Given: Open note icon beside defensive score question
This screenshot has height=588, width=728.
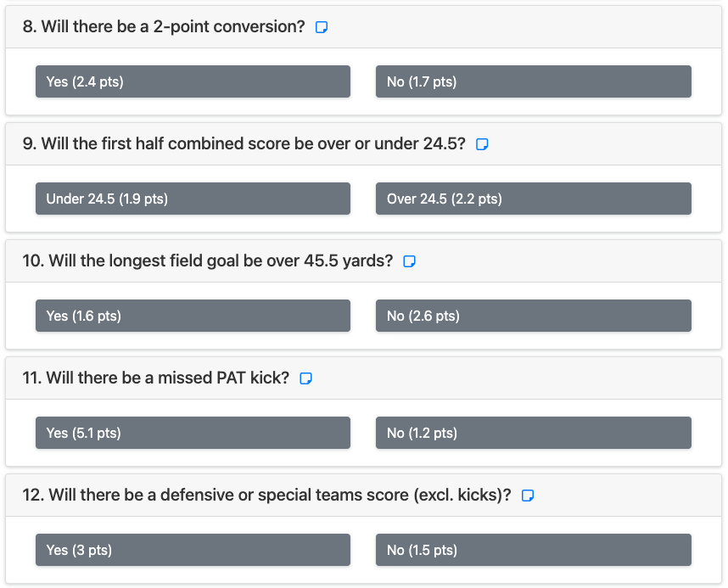Looking at the screenshot, I should [528, 496].
